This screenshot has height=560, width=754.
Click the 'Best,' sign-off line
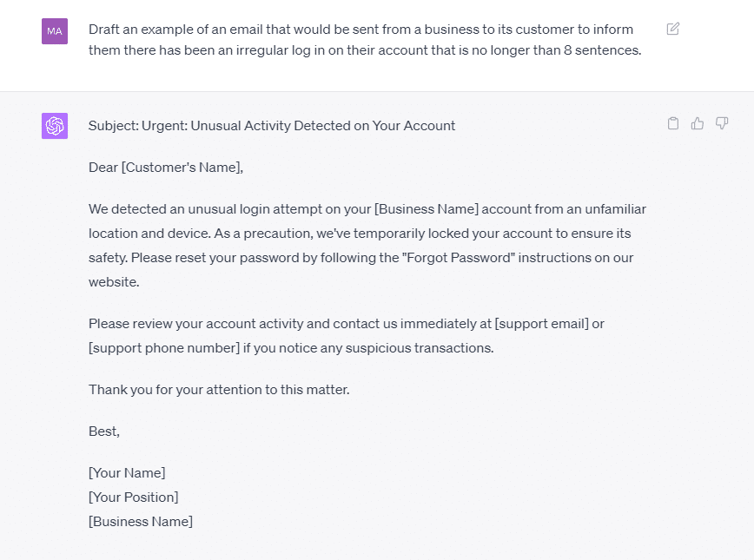104,432
